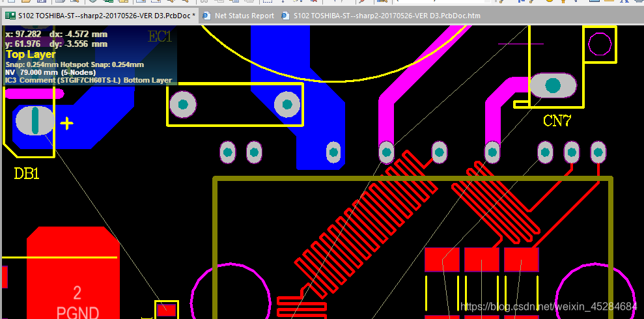Screen dimensions: 644x319
Task: Select the right red rectangular SMD pad
Action: point(521,260)
